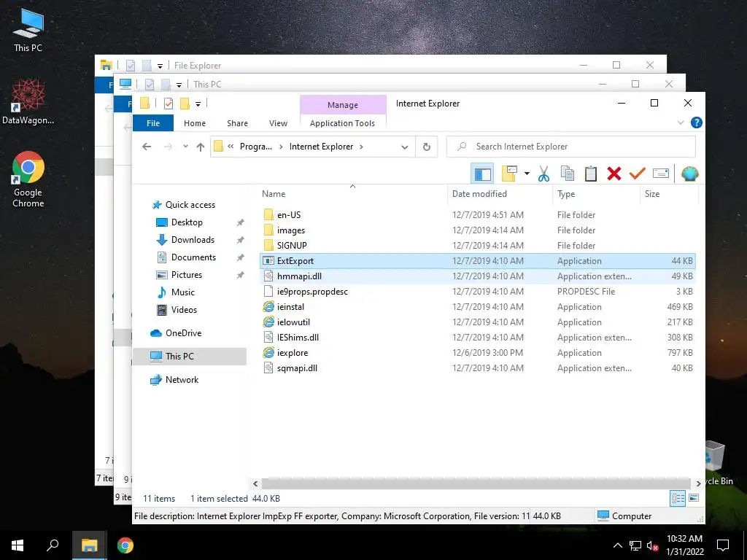Viewport: 747px width, 560px height.
Task: Click the Cut scissors icon
Action: tap(543, 174)
